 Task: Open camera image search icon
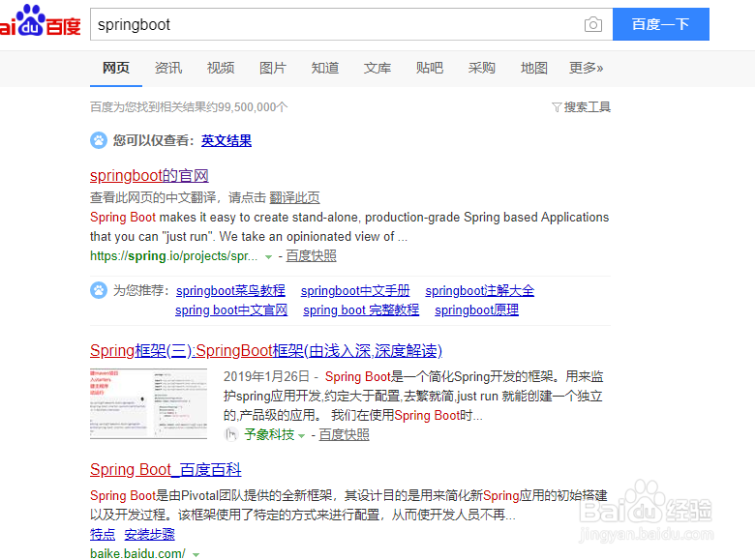pos(592,24)
